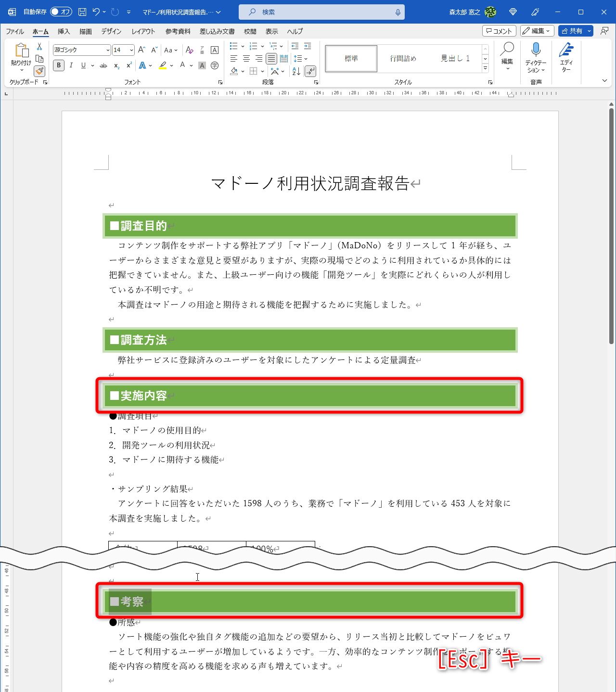
Task: Open the Editor (エディター) pane
Action: [566, 58]
